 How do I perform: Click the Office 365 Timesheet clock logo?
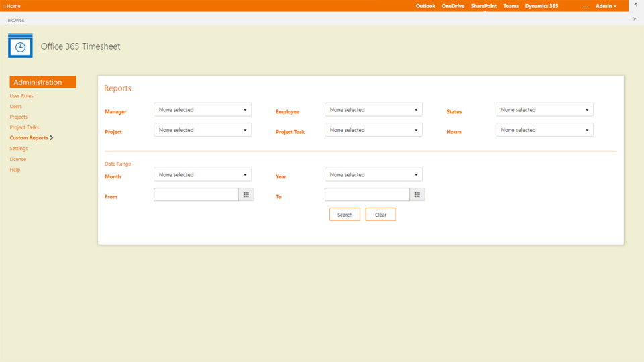coord(20,46)
